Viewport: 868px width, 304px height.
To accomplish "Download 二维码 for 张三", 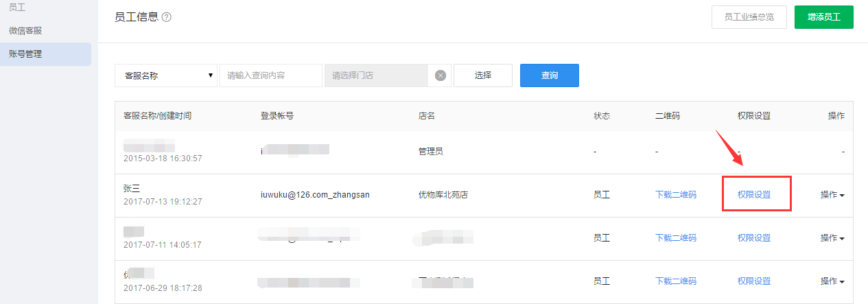I will pyautogui.click(x=676, y=195).
